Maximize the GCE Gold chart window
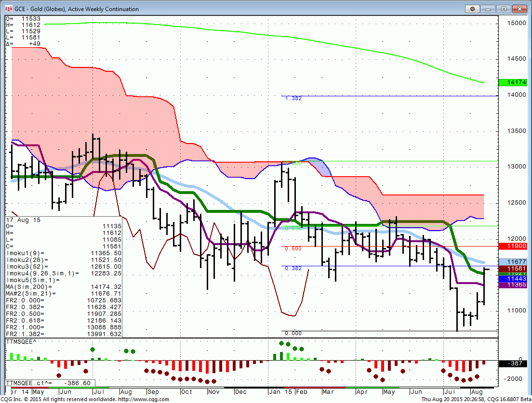This screenshot has width=532, height=403. click(504, 9)
